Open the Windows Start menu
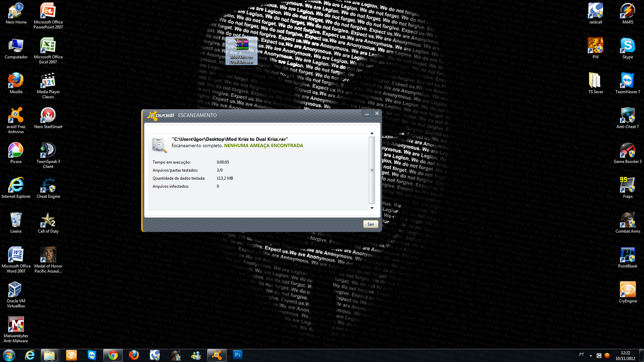 coord(9,355)
